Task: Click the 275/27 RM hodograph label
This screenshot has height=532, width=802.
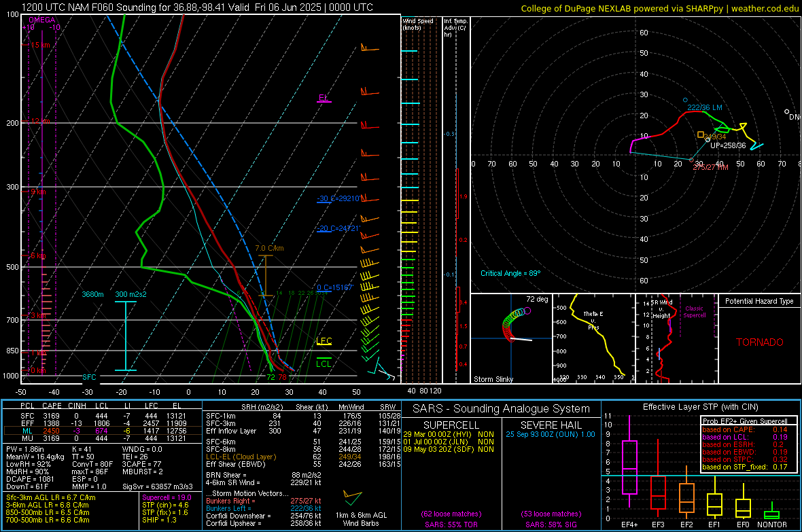Action: click(x=710, y=167)
